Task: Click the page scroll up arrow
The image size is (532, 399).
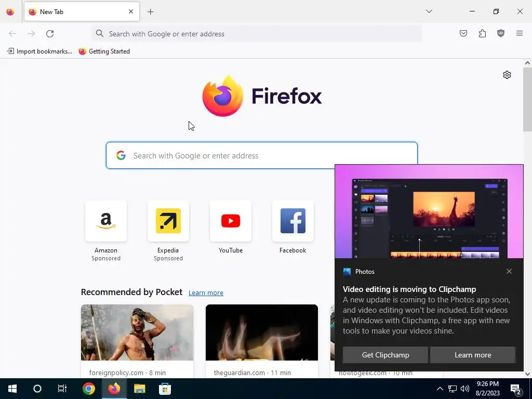Action: pyautogui.click(x=527, y=63)
